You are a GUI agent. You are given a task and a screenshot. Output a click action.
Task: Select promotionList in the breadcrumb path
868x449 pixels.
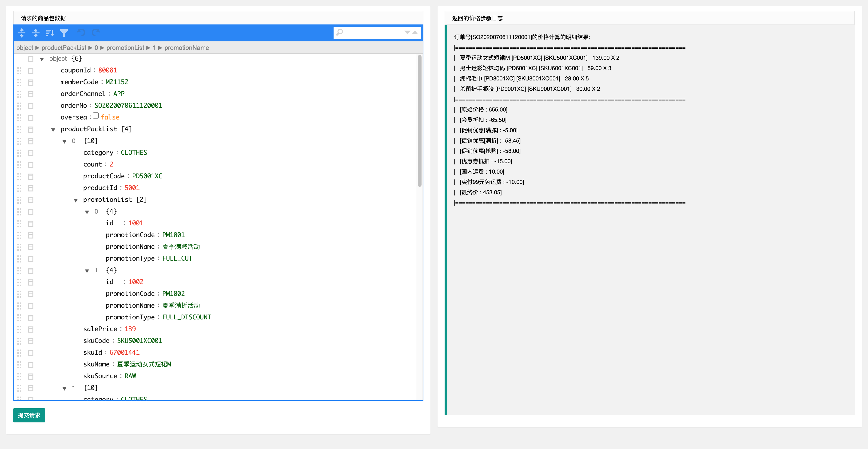pos(125,48)
